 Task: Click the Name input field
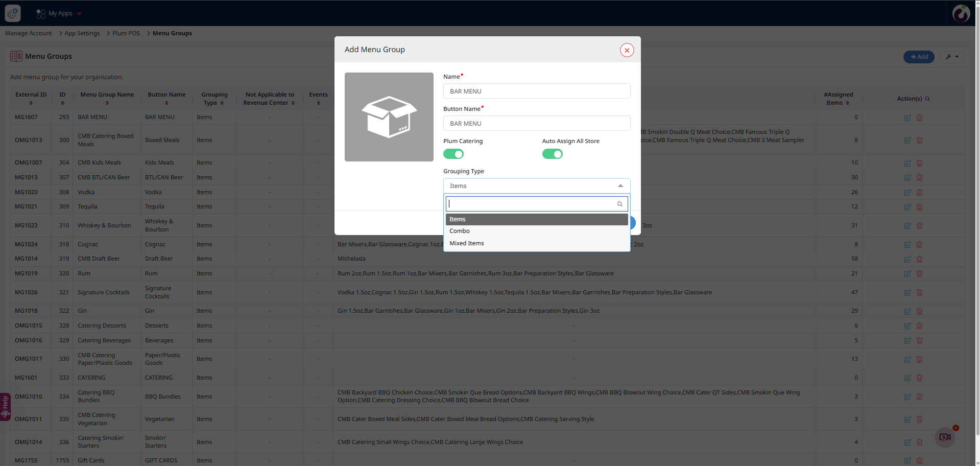click(536, 91)
